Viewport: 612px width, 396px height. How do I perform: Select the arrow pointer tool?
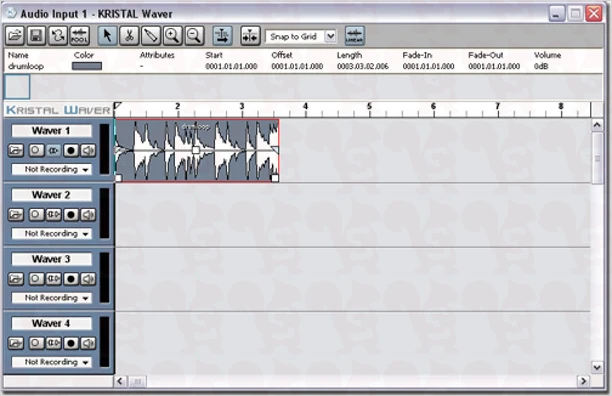point(107,36)
